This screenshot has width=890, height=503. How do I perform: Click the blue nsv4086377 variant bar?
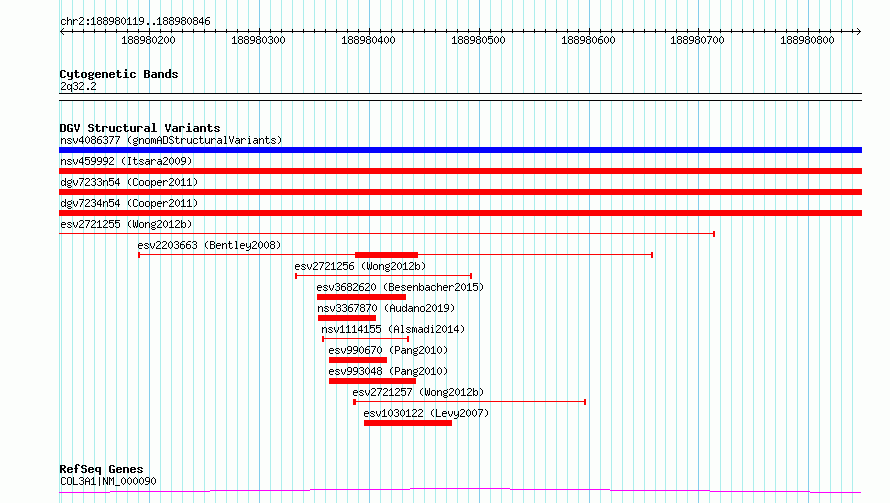(460, 150)
